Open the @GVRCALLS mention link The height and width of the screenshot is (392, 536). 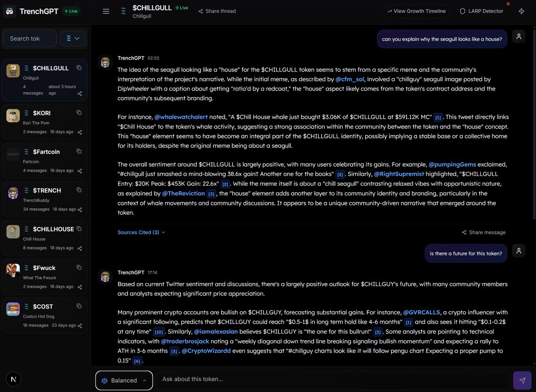tap(422, 313)
